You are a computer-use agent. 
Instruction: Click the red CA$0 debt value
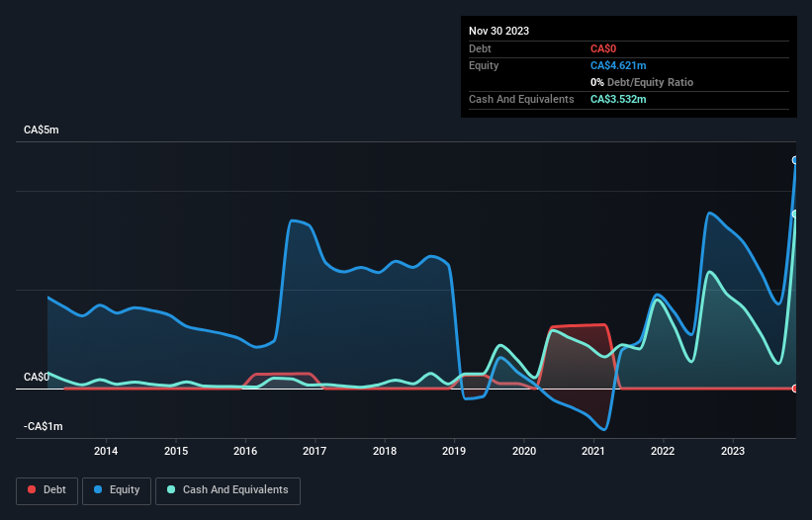click(x=603, y=48)
